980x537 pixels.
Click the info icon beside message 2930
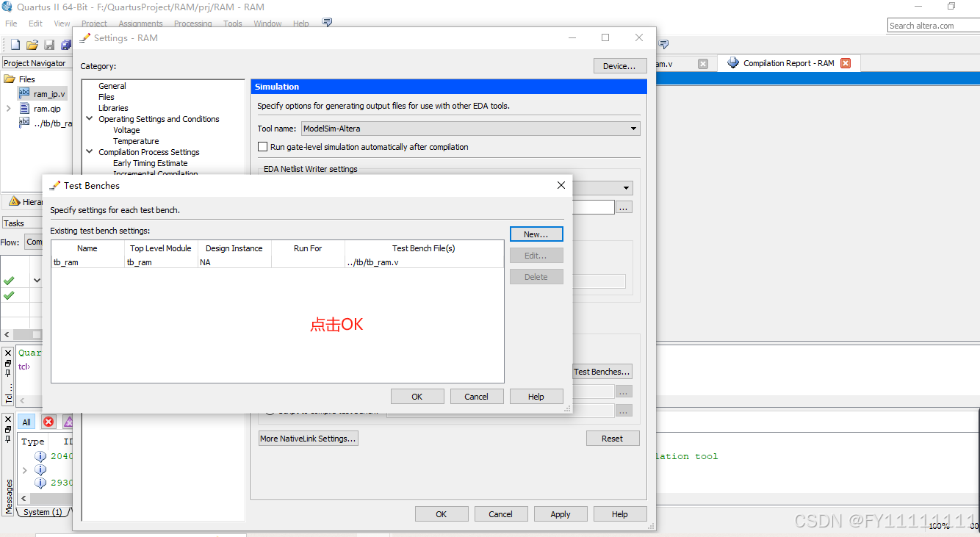tap(40, 483)
